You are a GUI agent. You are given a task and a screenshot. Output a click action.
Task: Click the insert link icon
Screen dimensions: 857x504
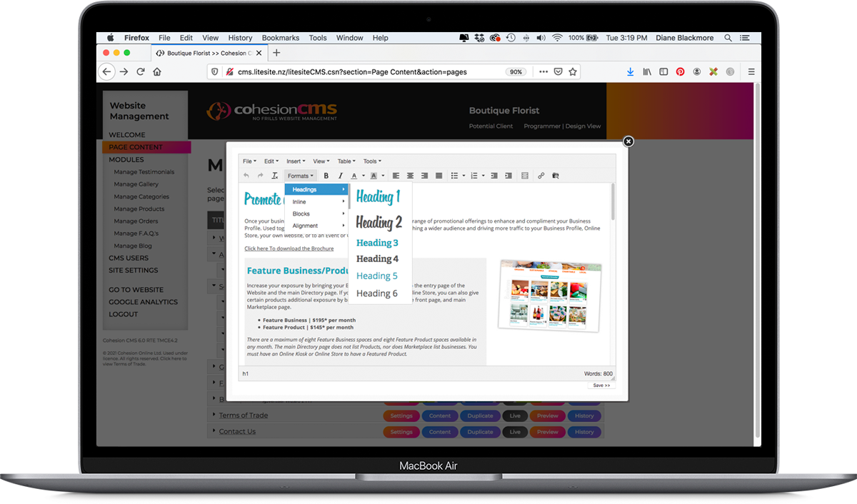pyautogui.click(x=541, y=176)
